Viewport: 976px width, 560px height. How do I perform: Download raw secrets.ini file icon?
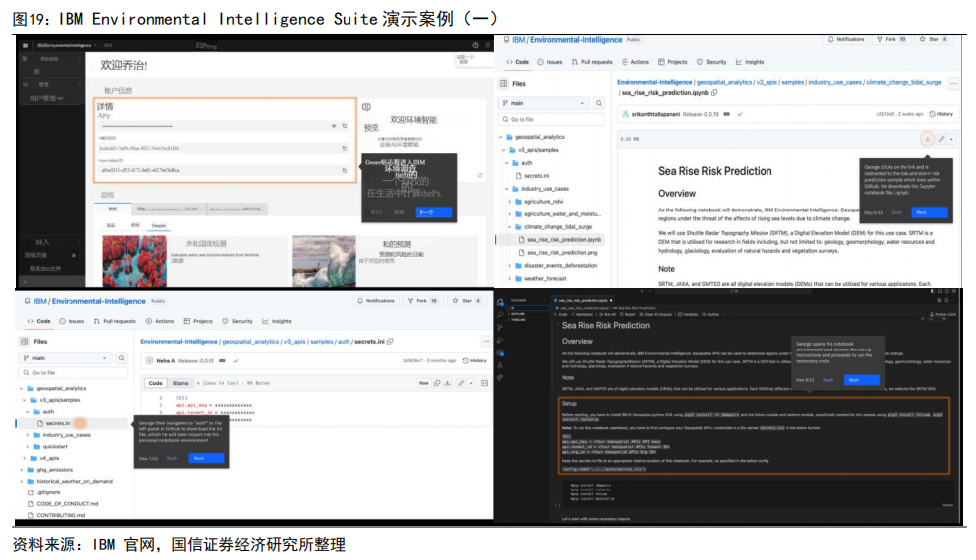pyautogui.click(x=447, y=383)
